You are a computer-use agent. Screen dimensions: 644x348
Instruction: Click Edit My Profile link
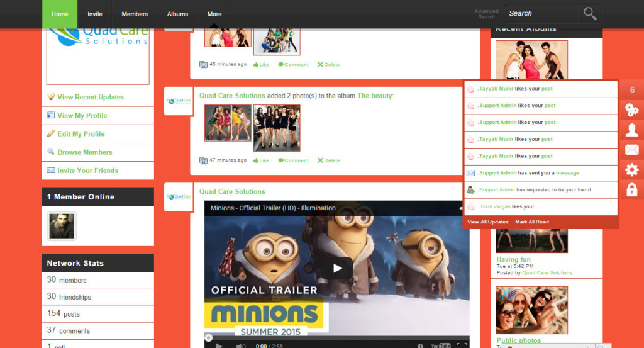[81, 133]
